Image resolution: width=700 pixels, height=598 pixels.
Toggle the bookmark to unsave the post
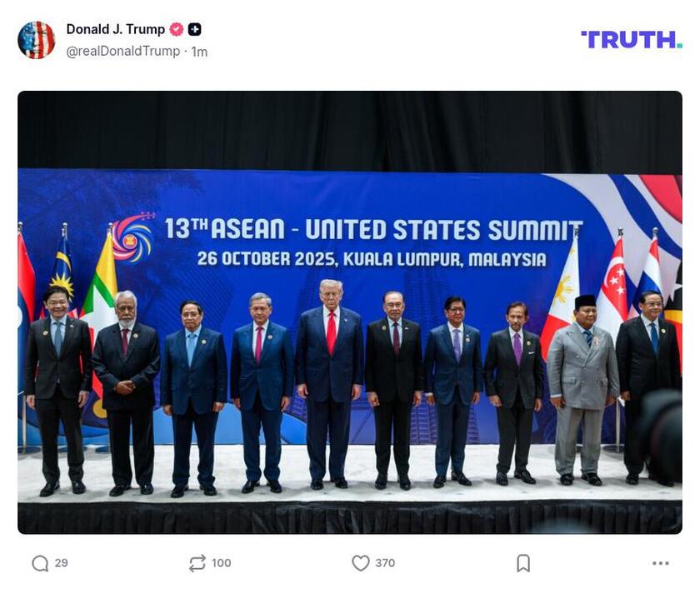tap(522, 563)
